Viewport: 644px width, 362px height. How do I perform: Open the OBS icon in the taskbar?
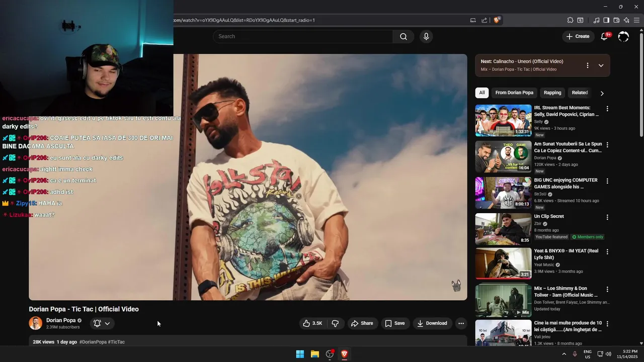coord(330,354)
